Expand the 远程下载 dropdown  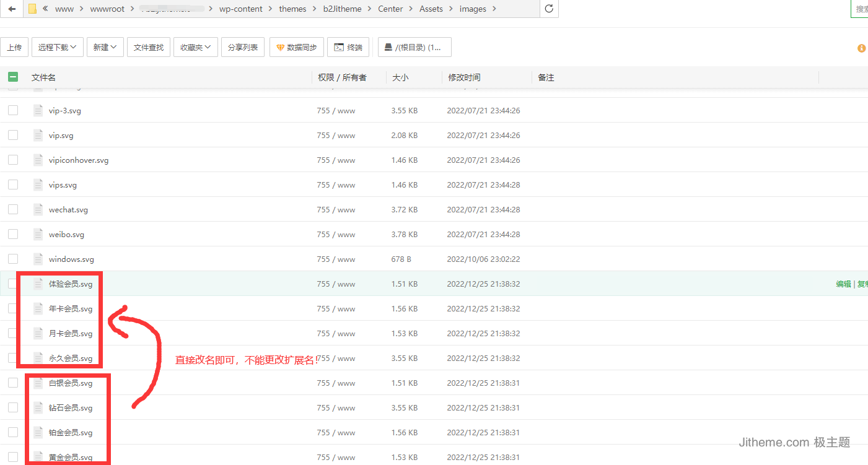coord(57,47)
